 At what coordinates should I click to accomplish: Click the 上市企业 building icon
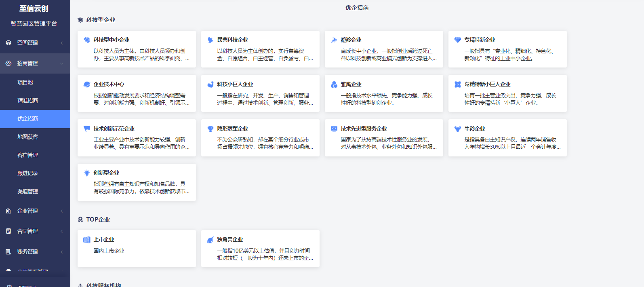point(86,240)
